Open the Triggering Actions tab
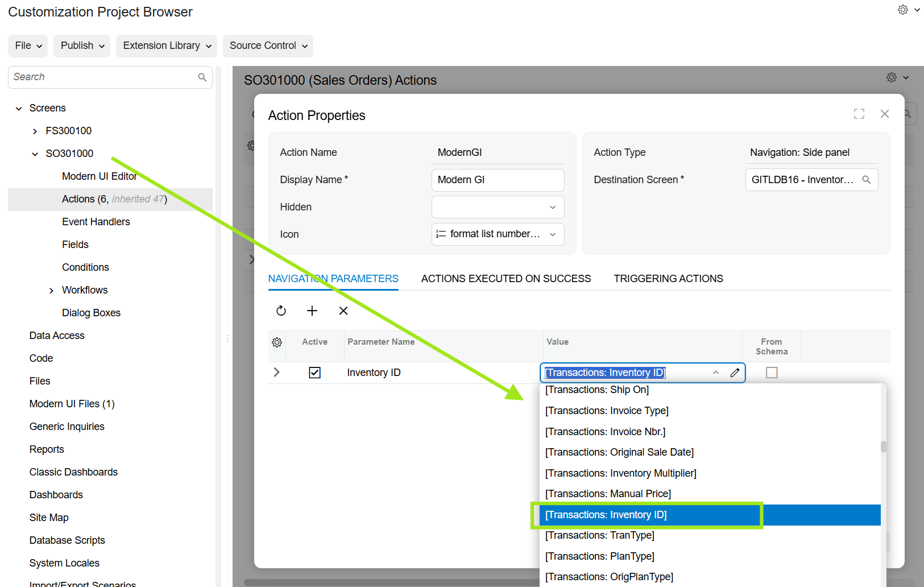 tap(668, 279)
